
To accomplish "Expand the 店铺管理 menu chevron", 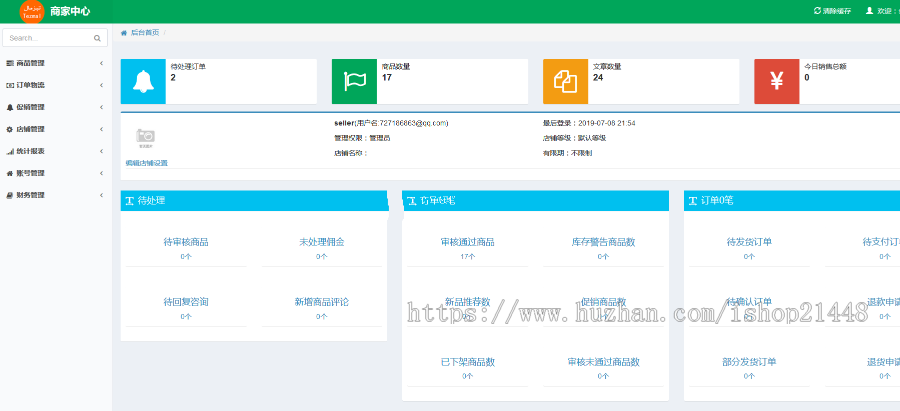I will click(102, 129).
